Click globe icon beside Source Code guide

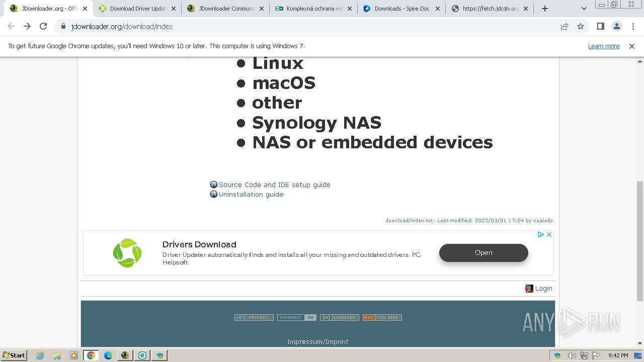click(x=214, y=185)
